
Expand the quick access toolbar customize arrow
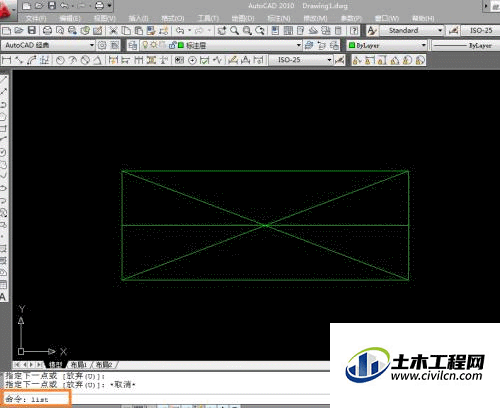click(x=109, y=6)
